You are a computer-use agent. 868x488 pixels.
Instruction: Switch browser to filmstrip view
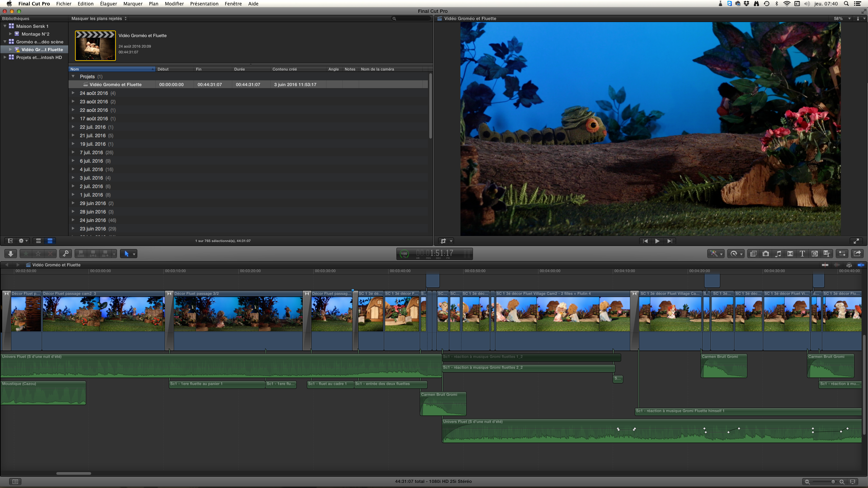coord(38,241)
